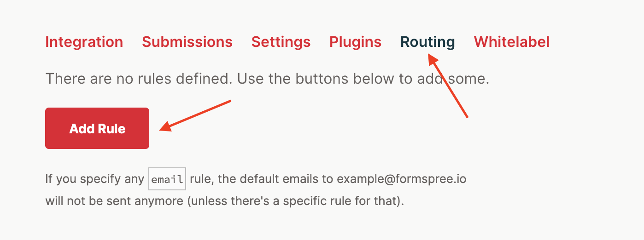Select the Plugins tab
644x240 pixels.
tap(355, 42)
